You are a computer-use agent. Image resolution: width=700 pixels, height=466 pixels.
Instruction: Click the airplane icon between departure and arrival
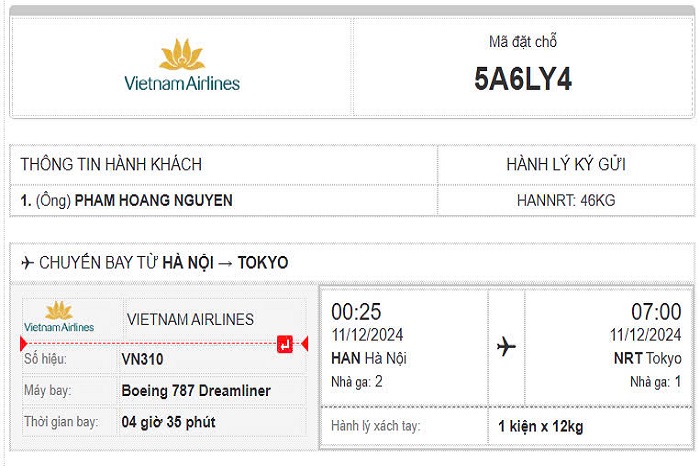(x=506, y=347)
